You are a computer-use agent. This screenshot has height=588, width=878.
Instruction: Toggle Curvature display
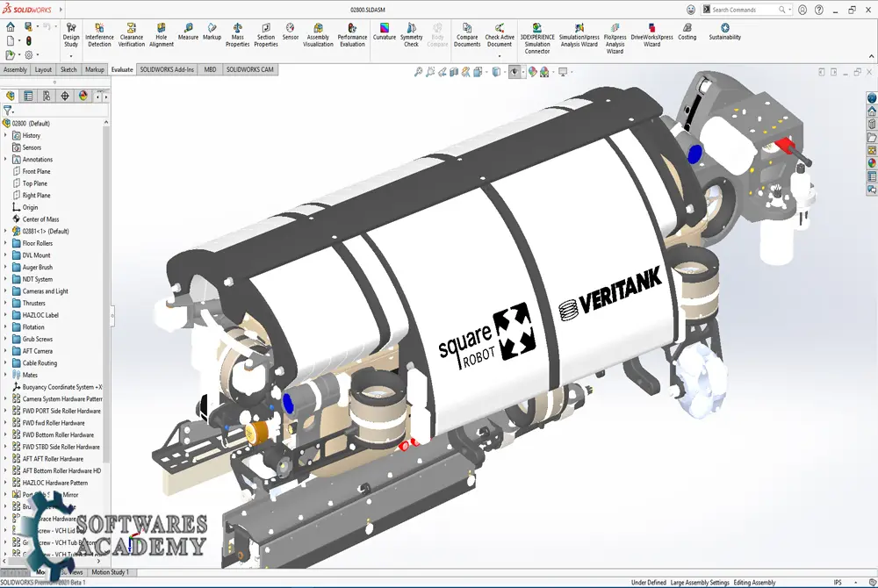[x=385, y=32]
